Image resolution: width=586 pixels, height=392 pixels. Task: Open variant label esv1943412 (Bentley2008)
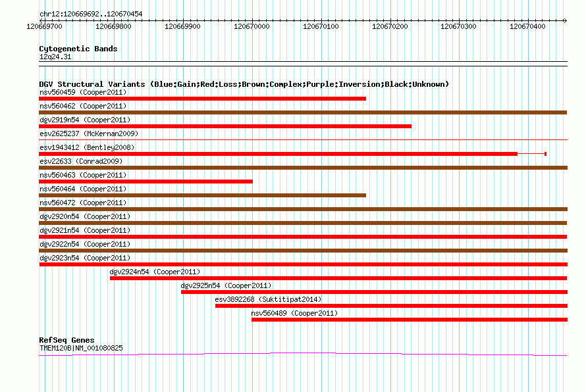click(87, 147)
